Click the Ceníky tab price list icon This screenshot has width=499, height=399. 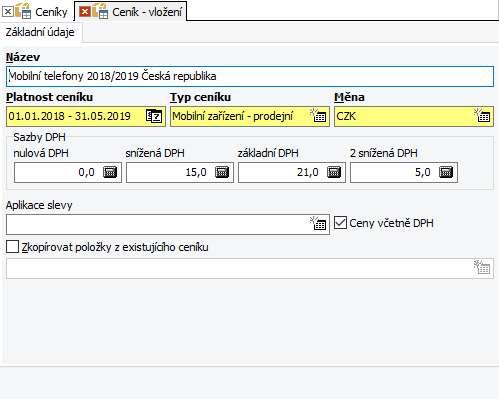(23, 11)
